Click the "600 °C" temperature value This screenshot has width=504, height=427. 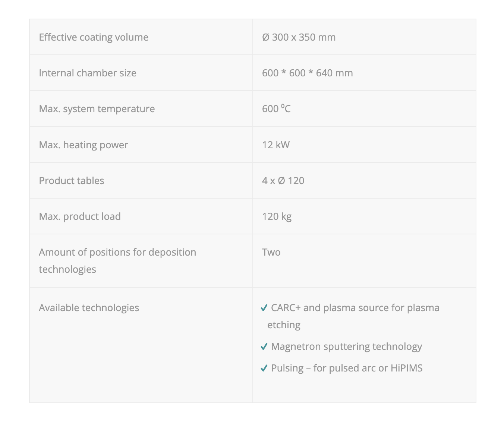click(276, 109)
